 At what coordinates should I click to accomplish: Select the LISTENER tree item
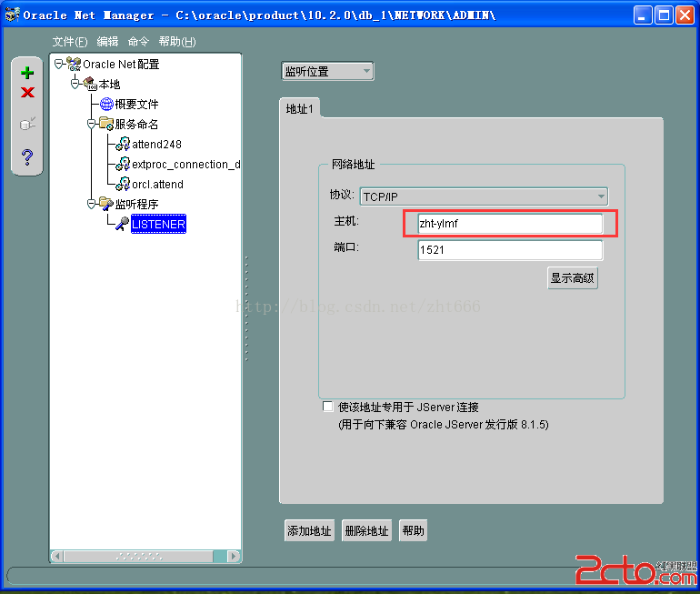(158, 224)
